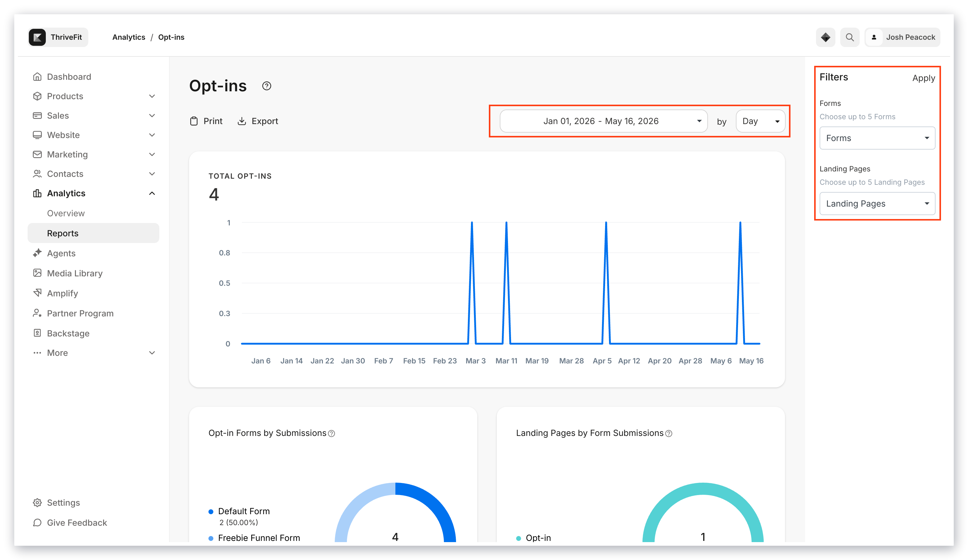Open the Day interval dropdown

[x=760, y=121]
